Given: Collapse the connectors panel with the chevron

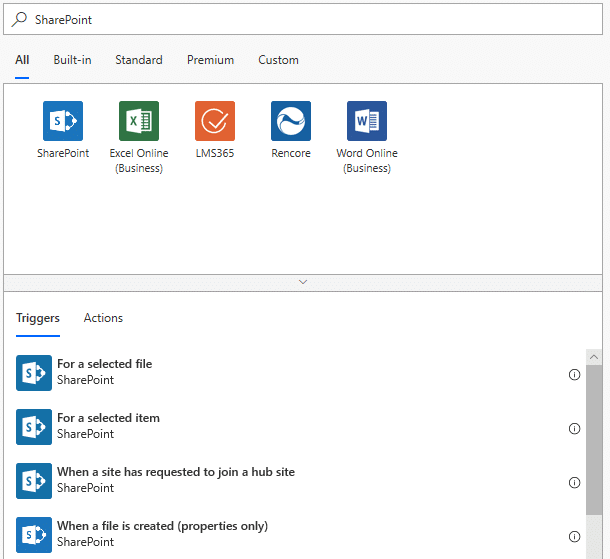Looking at the screenshot, I should (x=303, y=282).
